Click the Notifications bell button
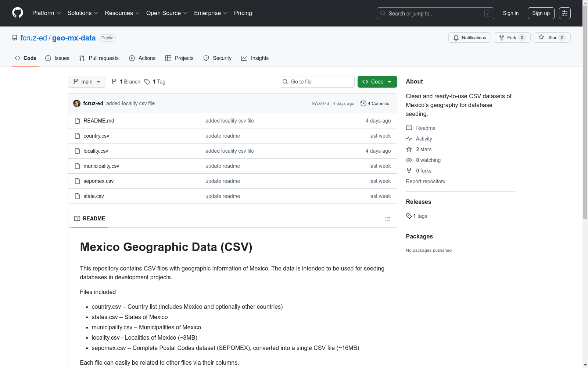Image resolution: width=588 pixels, height=368 pixels. [469, 38]
